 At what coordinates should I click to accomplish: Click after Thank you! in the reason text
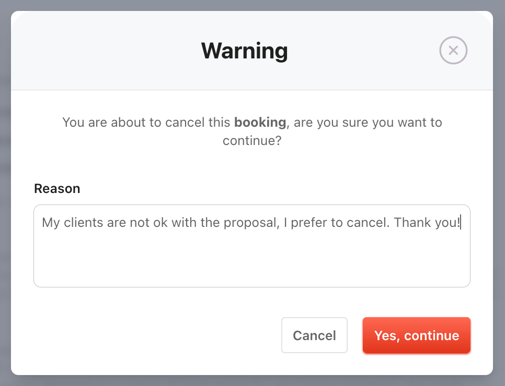pos(461,222)
